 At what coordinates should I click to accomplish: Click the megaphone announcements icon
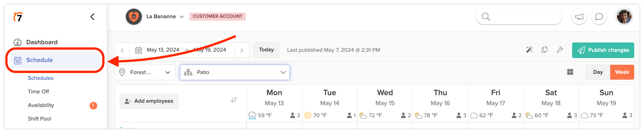coord(579,17)
